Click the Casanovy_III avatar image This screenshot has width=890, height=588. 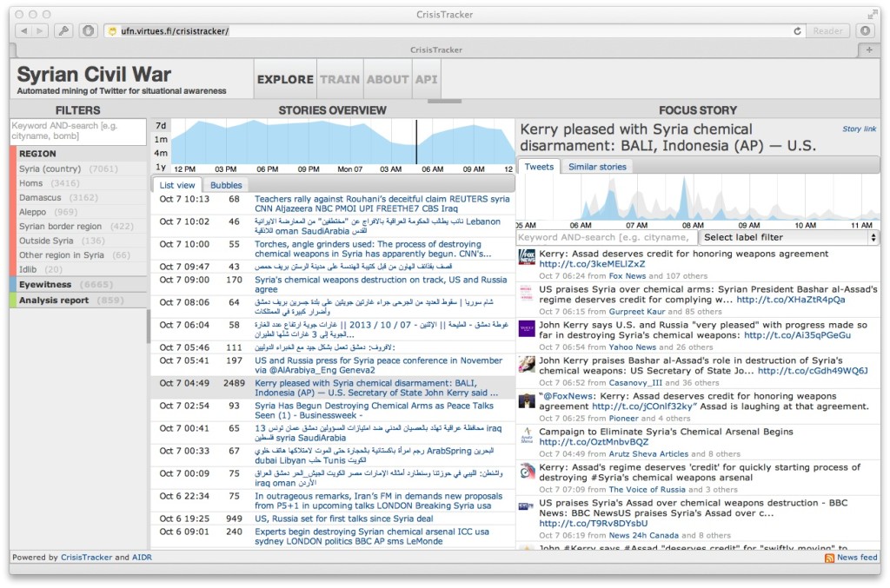tap(527, 364)
